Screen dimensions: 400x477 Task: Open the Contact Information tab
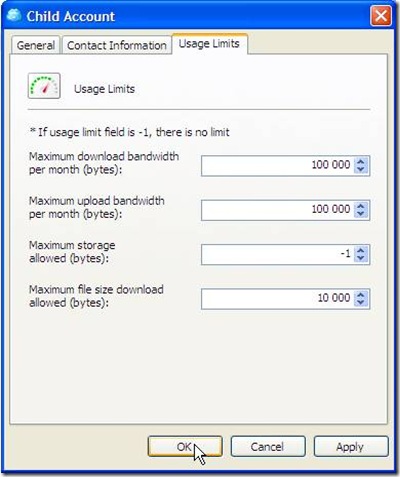117,45
